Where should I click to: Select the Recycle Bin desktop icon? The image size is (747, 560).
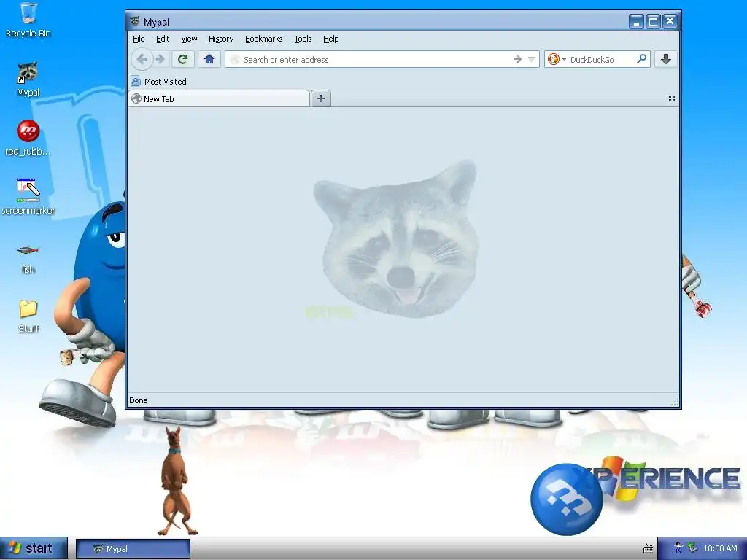click(x=28, y=20)
